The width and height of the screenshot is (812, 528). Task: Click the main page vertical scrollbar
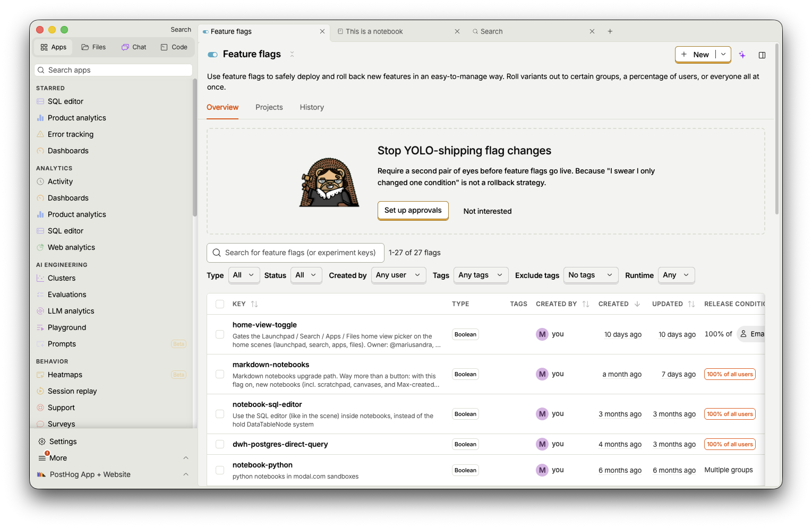click(777, 129)
